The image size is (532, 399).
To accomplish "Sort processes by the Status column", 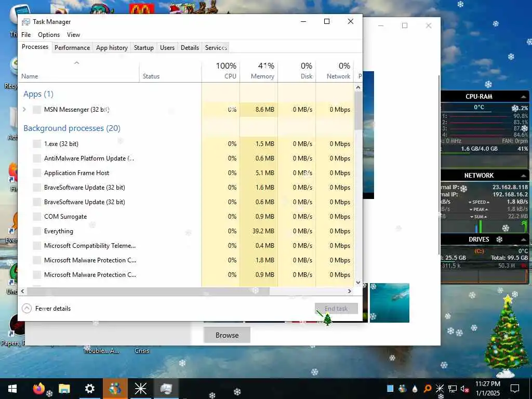I will point(170,72).
